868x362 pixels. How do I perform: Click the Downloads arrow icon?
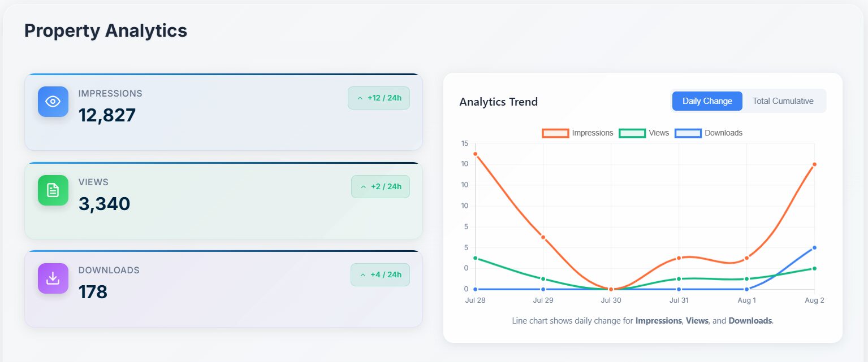(53, 278)
